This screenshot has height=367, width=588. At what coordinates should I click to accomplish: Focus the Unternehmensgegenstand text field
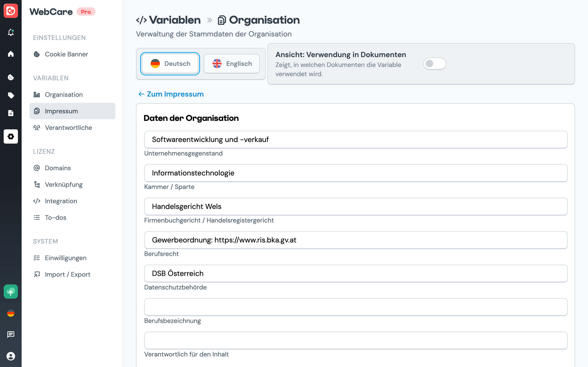[x=356, y=139]
